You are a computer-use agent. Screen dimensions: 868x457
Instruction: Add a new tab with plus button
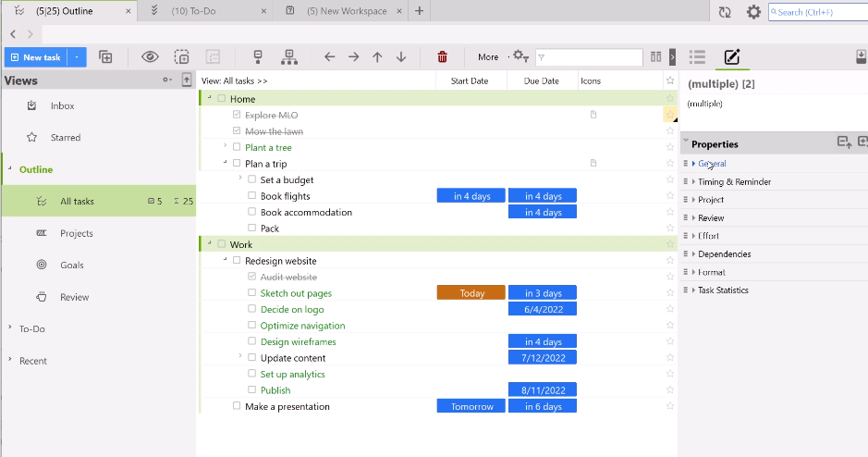coord(419,10)
